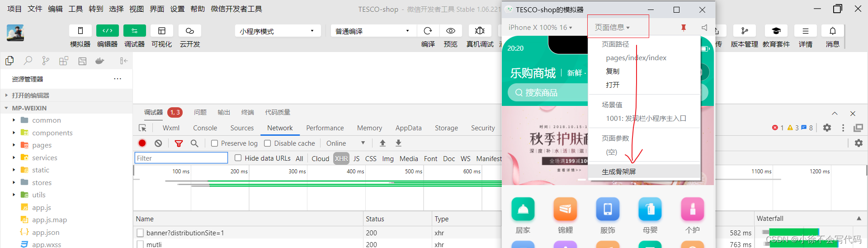Image resolution: width=868 pixels, height=248 pixels.
Task: Open version management branch icon
Action: pyautogui.click(x=745, y=31)
